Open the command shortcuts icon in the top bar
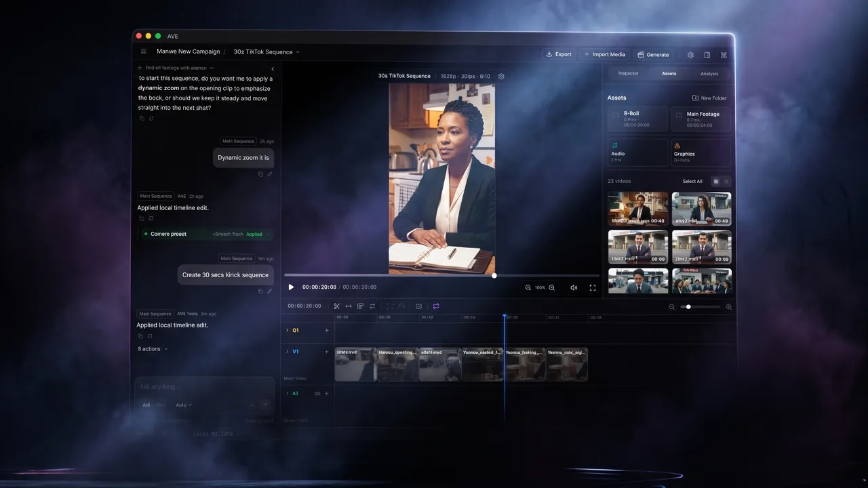This screenshot has width=868, height=488. (724, 55)
